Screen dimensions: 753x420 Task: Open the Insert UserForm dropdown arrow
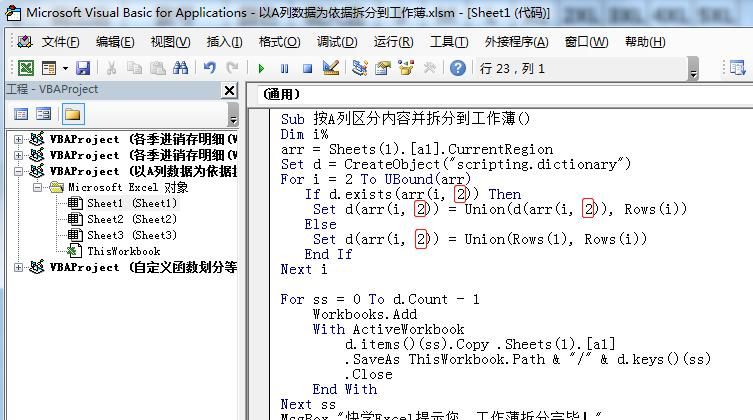tap(65, 69)
